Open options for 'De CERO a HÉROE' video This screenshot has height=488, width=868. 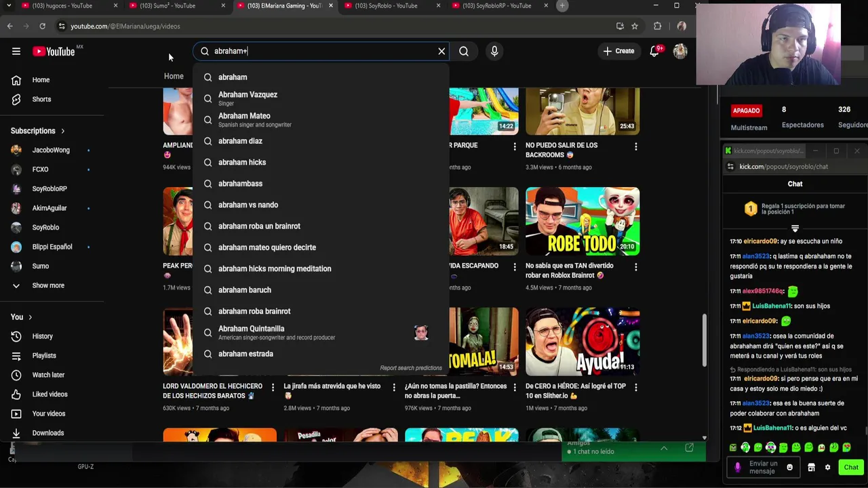[x=635, y=388]
